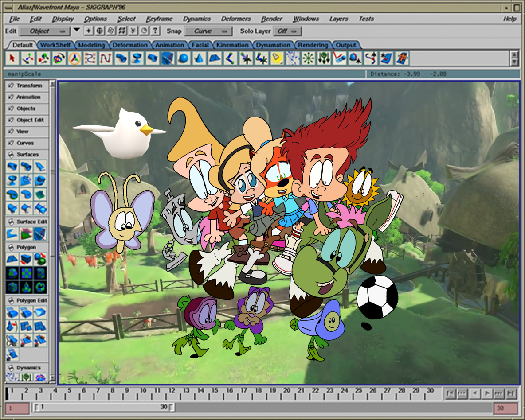
Task: Jump to the start of the timeline
Action: pyautogui.click(x=450, y=393)
